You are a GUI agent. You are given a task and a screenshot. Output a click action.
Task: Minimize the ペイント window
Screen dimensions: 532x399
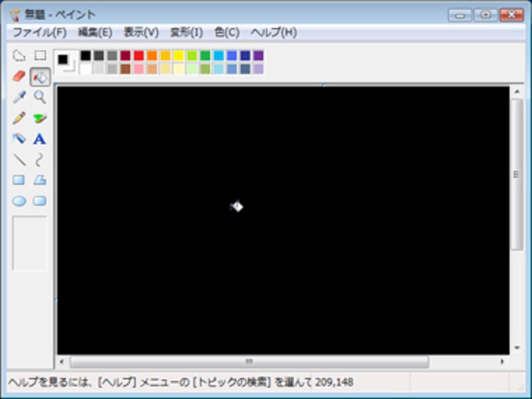point(460,15)
